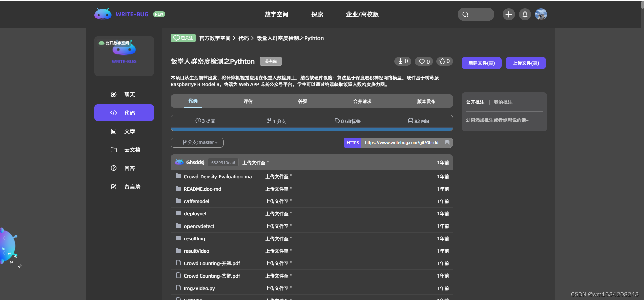
Task: Open the caffemodel folder
Action: [197, 201]
